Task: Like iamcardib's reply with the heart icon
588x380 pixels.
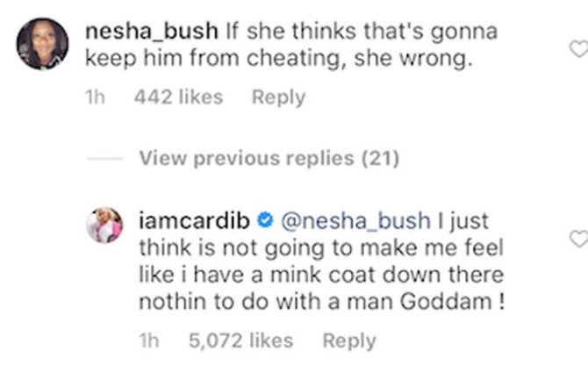Action: [x=578, y=239]
